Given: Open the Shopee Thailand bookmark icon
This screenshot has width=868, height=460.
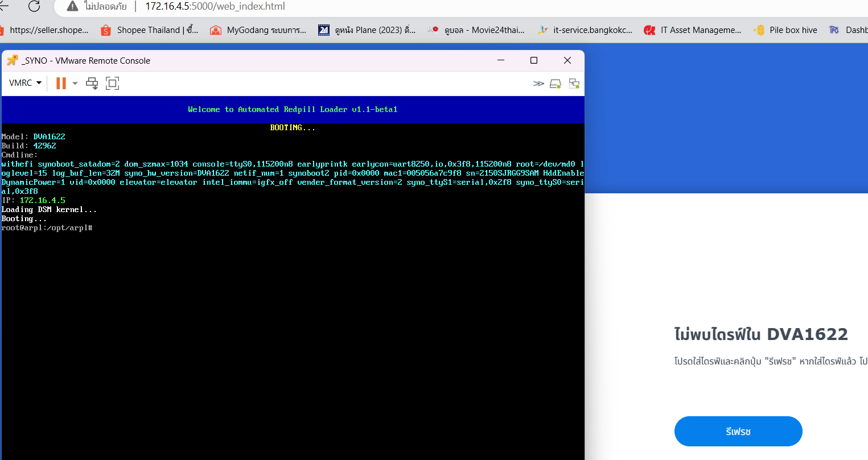Looking at the screenshot, I should 106,30.
